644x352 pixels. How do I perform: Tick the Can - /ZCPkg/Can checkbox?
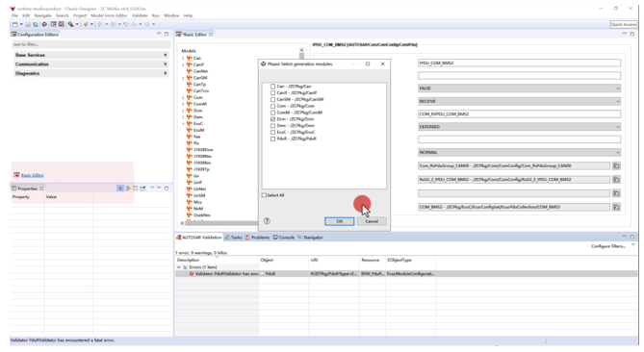(x=272, y=87)
